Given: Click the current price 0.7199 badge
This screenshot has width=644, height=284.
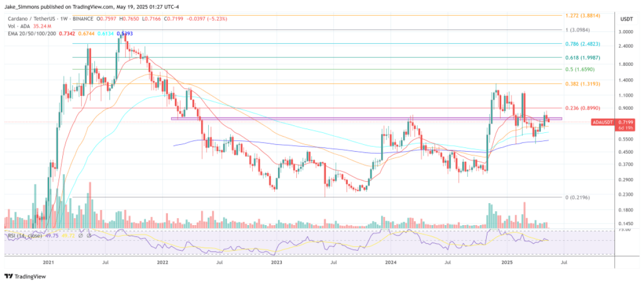Looking at the screenshot, I should coord(627,122).
